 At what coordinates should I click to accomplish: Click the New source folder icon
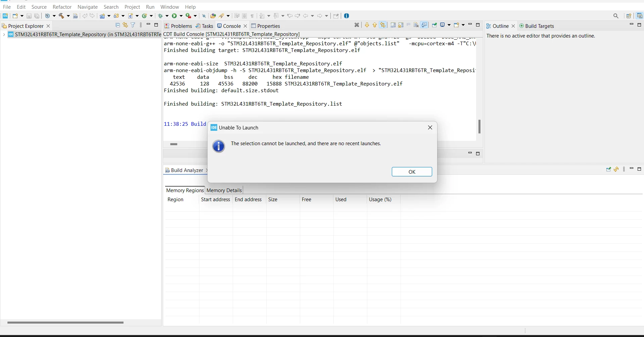[x=116, y=16]
